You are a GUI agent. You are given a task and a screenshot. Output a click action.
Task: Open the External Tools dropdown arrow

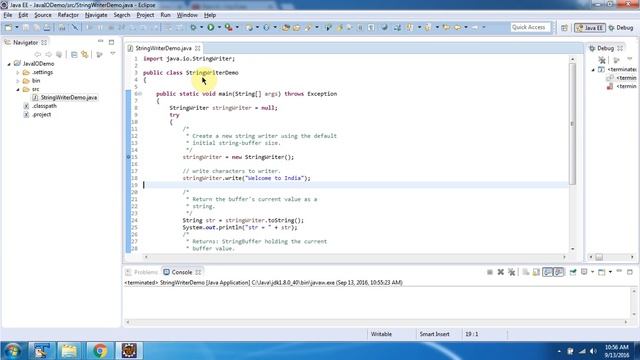coord(237,27)
